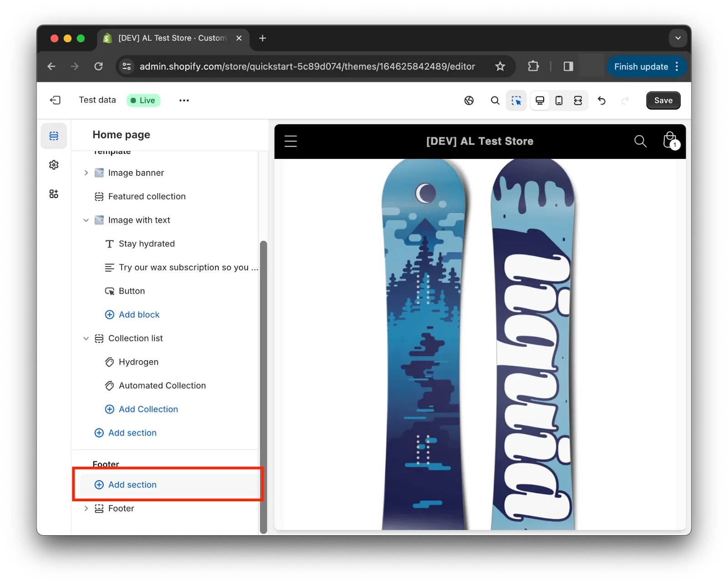Click the site information icon in address bar

click(126, 66)
